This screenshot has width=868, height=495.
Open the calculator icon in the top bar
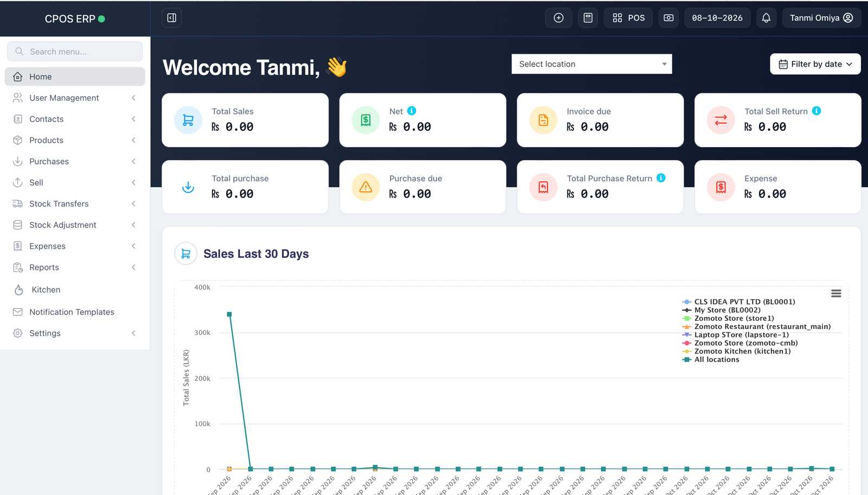coord(588,18)
